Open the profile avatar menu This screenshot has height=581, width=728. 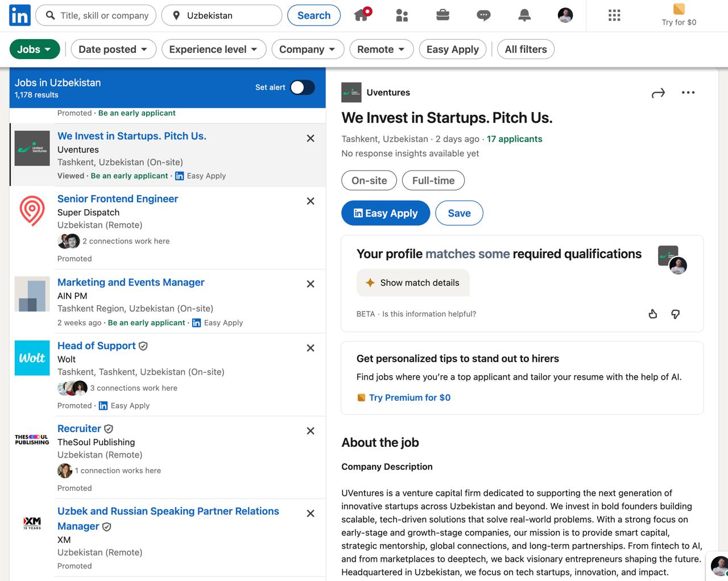[565, 15]
